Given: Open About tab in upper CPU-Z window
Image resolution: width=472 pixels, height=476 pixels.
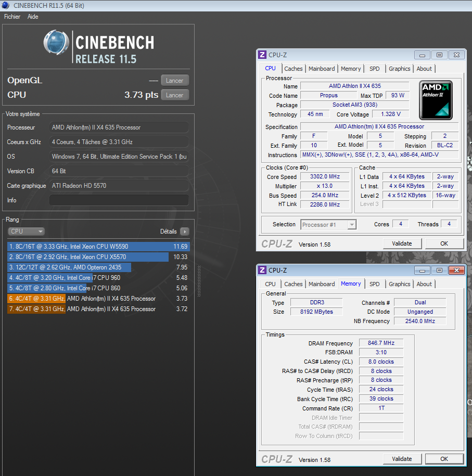Looking at the screenshot, I should [424, 69].
